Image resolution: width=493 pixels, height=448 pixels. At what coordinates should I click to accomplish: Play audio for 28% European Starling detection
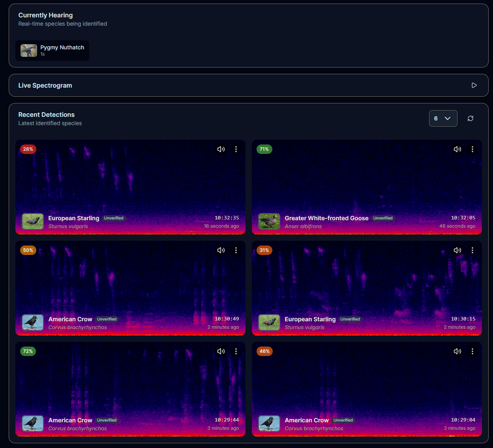tap(221, 149)
